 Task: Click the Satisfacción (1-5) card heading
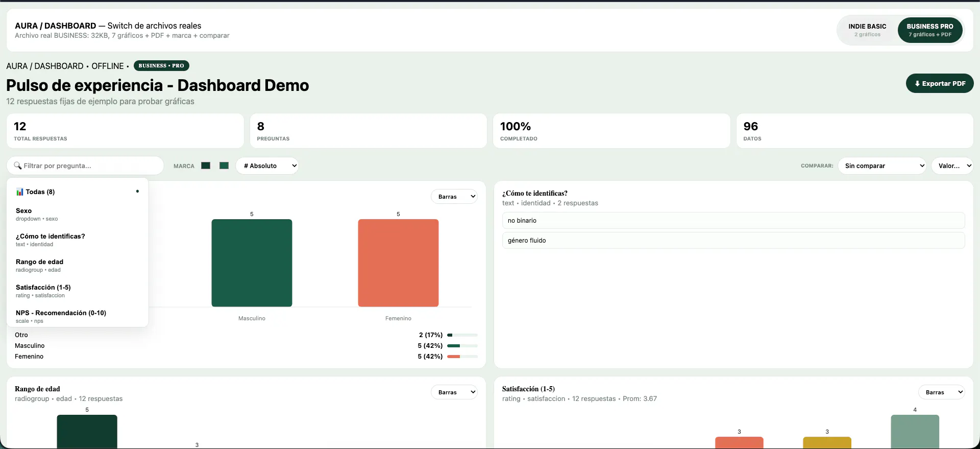(x=528, y=389)
